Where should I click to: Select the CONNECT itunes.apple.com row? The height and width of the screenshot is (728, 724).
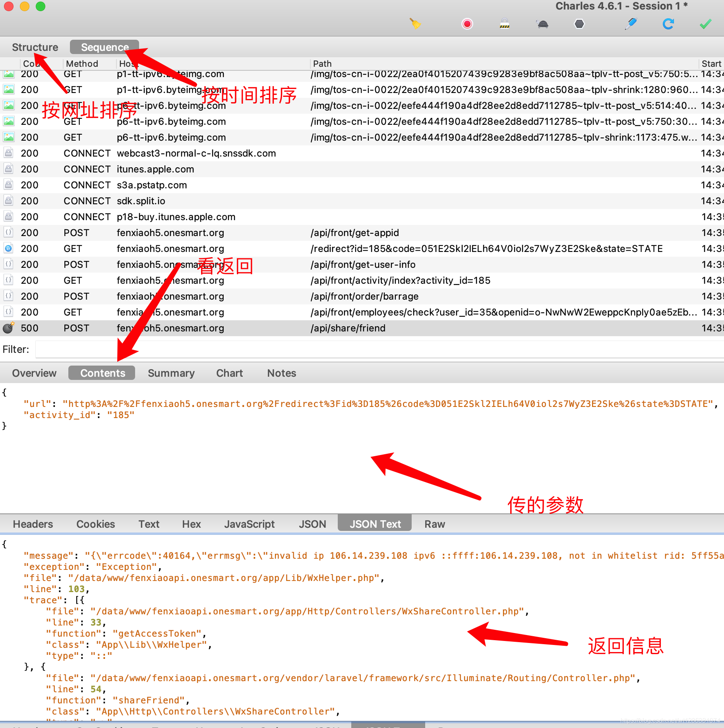point(362,169)
